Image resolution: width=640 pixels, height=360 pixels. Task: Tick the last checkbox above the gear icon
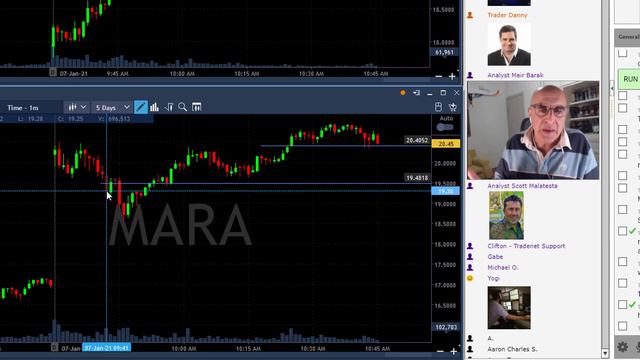click(x=622, y=326)
